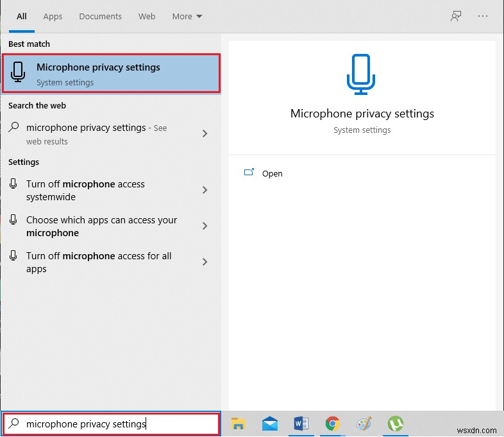504x437 pixels.
Task: Click Open in the preview pane
Action: coord(272,174)
